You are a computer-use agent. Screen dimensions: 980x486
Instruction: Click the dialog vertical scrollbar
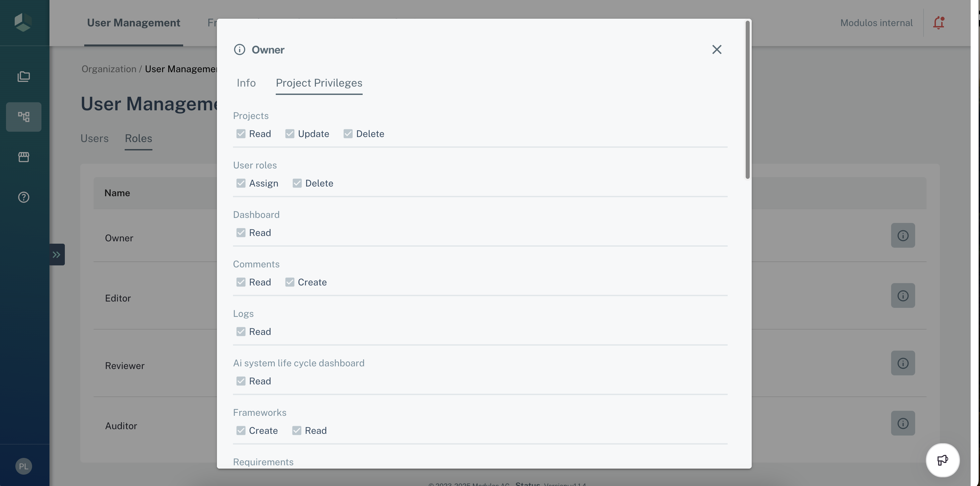click(x=748, y=100)
